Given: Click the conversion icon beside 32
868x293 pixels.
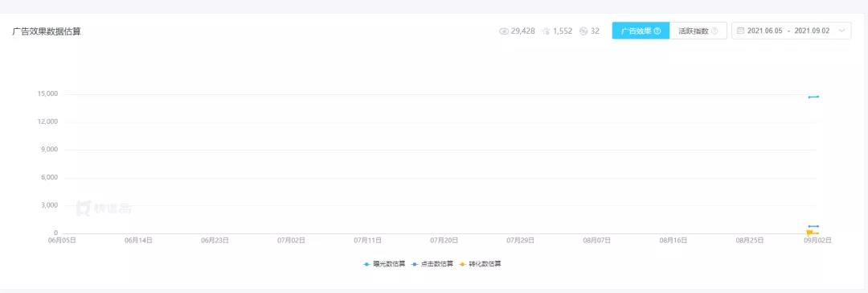Looking at the screenshot, I should point(583,31).
